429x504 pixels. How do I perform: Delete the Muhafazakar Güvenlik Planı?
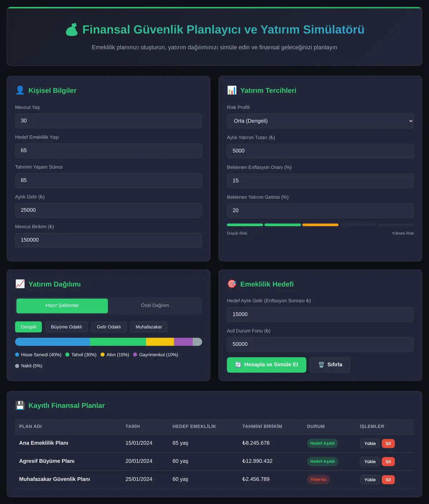pyautogui.click(x=388, y=480)
